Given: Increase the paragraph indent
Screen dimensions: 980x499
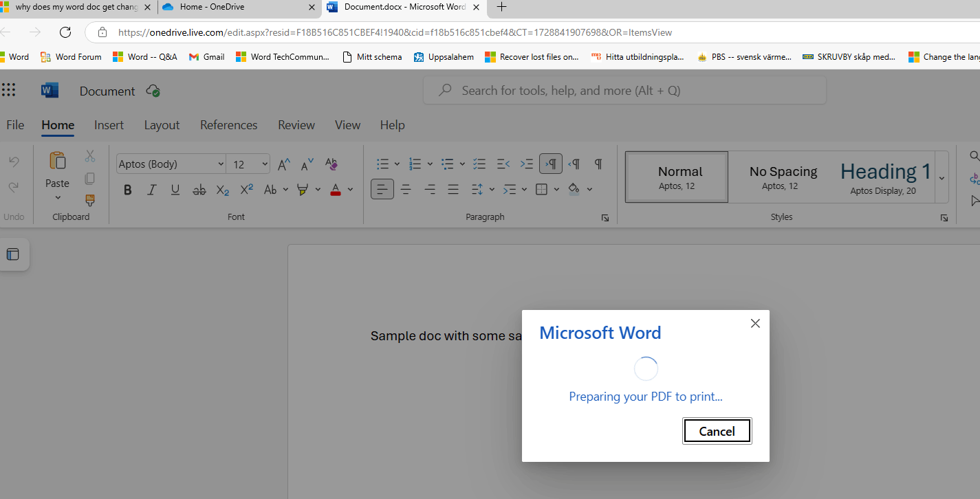Looking at the screenshot, I should (x=527, y=164).
